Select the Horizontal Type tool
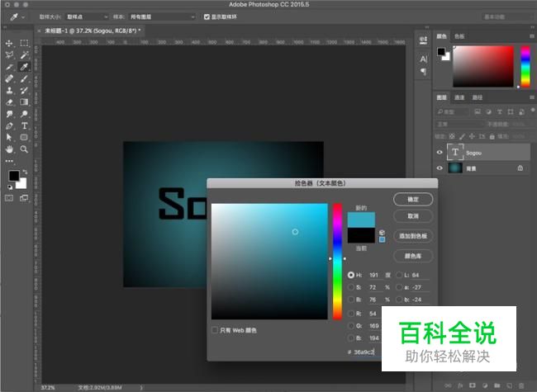The image size is (537, 392). point(24,126)
